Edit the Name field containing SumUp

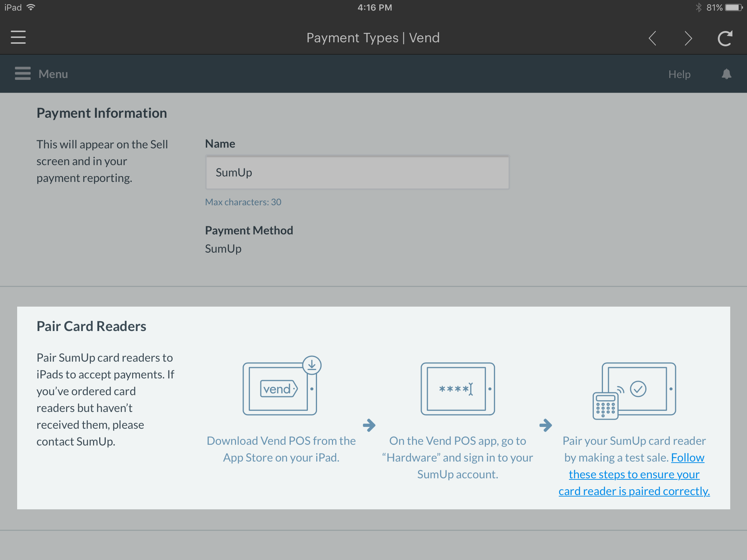tap(357, 172)
